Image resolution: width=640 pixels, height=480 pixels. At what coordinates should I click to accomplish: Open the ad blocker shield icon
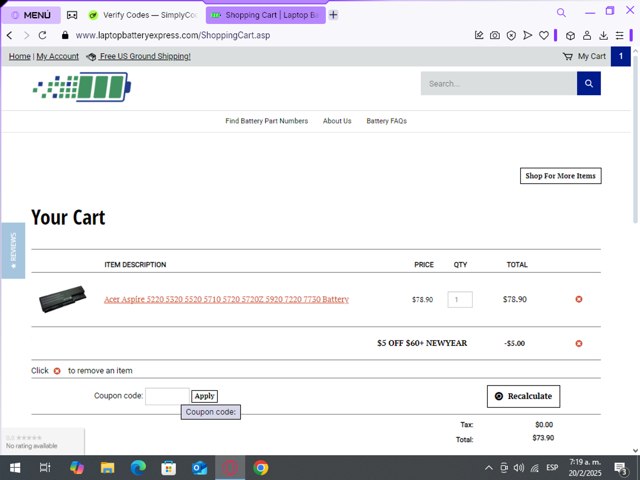click(511, 36)
